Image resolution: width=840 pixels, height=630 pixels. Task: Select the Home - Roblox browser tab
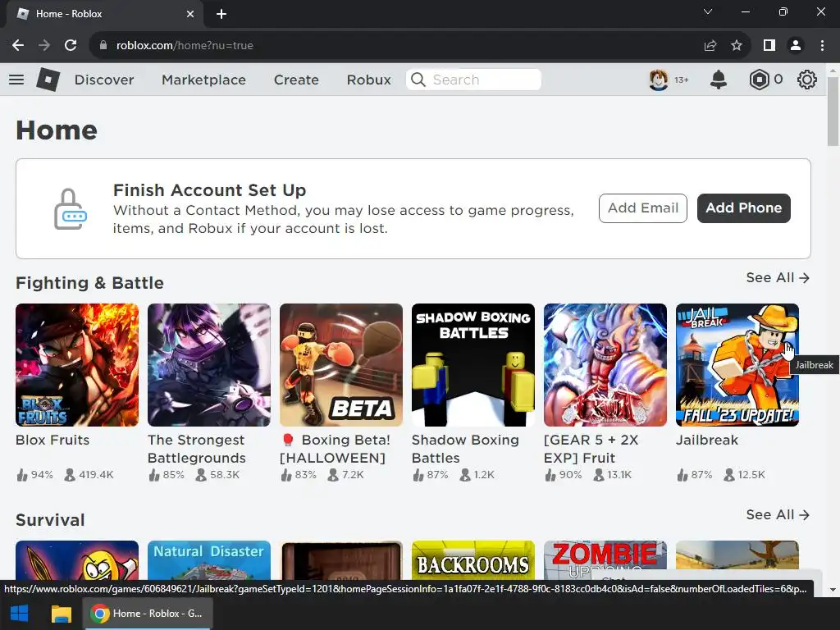(104, 14)
